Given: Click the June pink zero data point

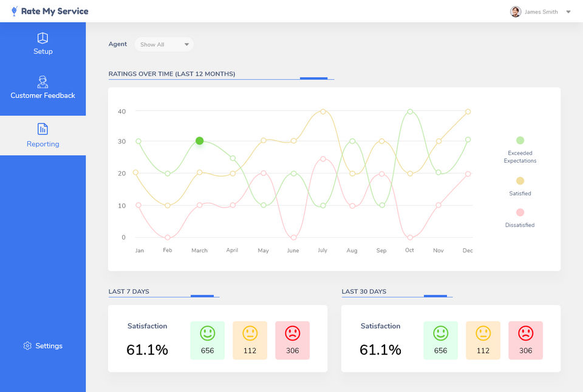Looking at the screenshot, I should (x=293, y=237).
